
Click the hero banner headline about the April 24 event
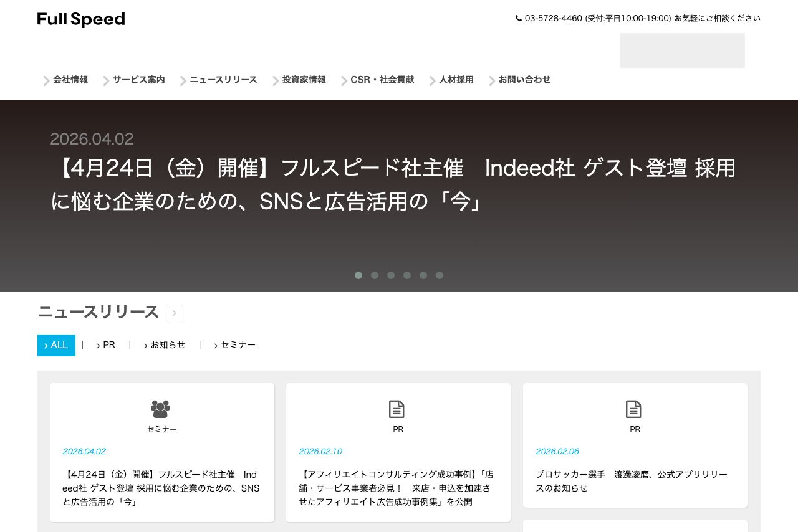(x=393, y=184)
